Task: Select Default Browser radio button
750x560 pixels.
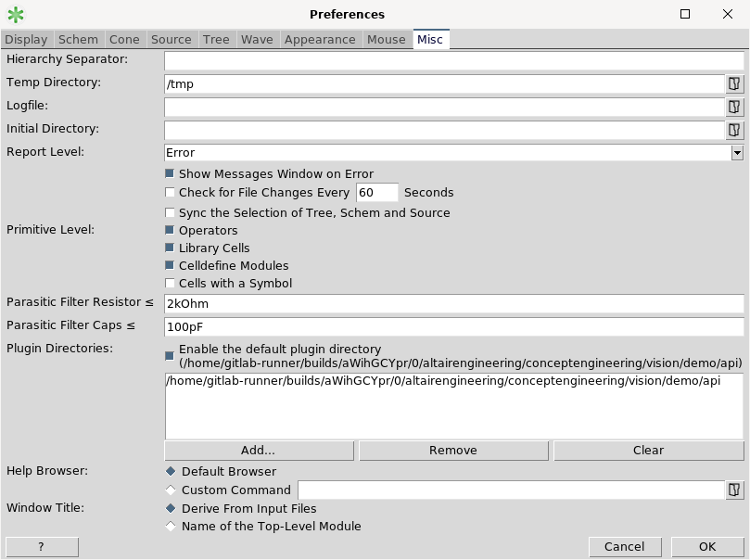Action: click(x=171, y=471)
